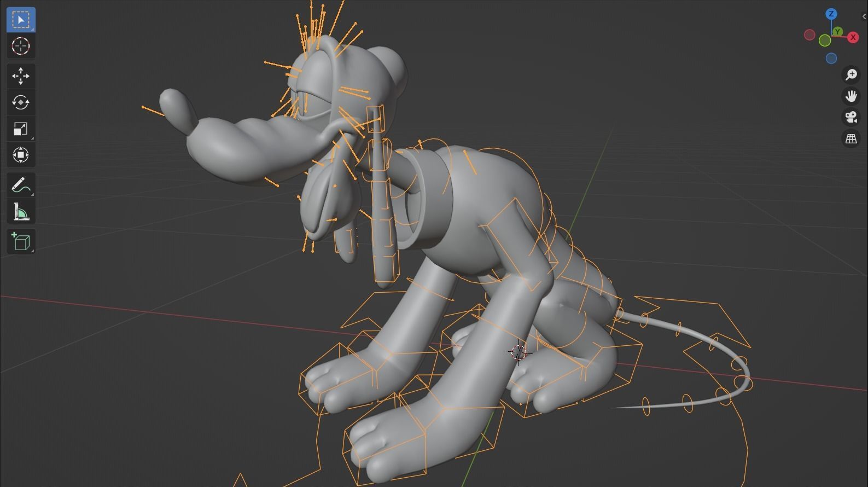Expand the sidebar with the small arrow
Image resolution: width=868 pixels, height=487 pixels.
(864, 16)
